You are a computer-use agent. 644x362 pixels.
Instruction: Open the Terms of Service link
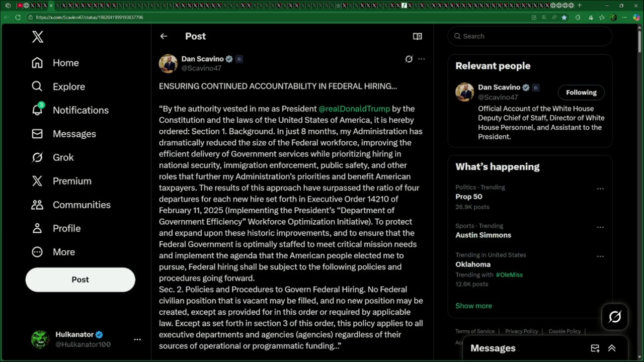coord(475,331)
